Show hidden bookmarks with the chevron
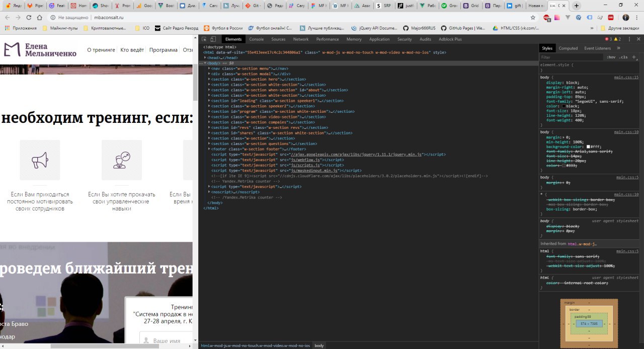This screenshot has width=644, height=349. pos(591,28)
